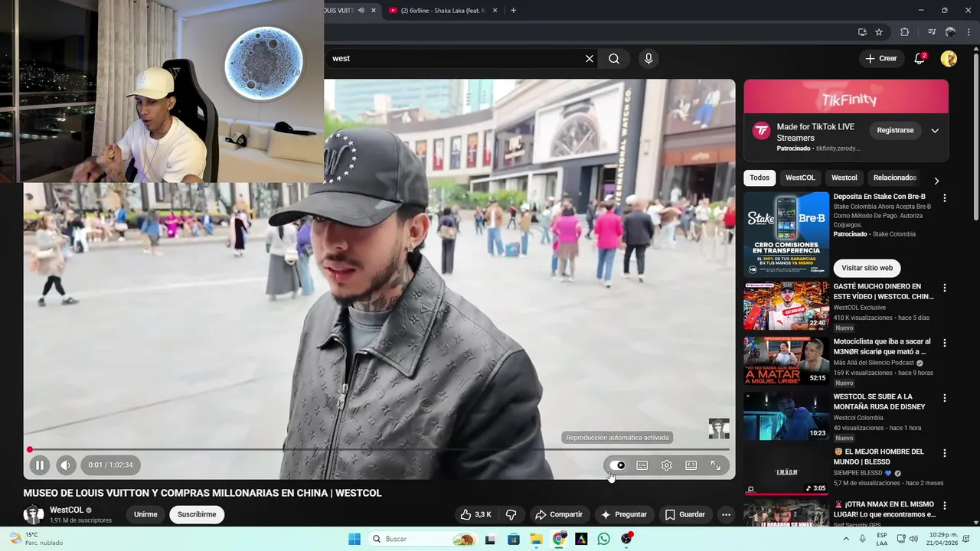Open the 'EL MEJOR HOMBRE DEL MUNDO' title
Viewport: 980px width, 551px height.
tap(879, 457)
